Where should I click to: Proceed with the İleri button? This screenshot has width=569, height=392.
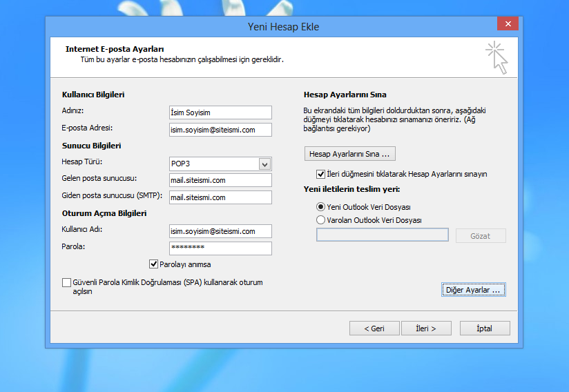[425, 329]
